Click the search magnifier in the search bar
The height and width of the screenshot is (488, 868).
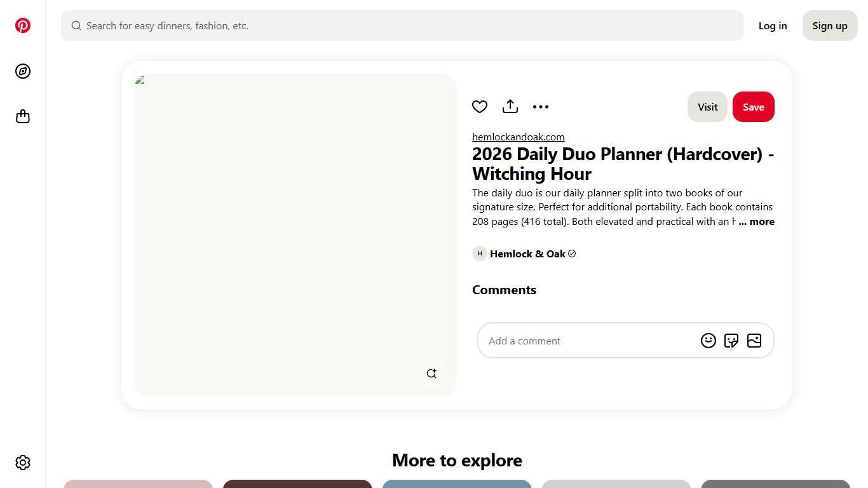pyautogui.click(x=76, y=25)
